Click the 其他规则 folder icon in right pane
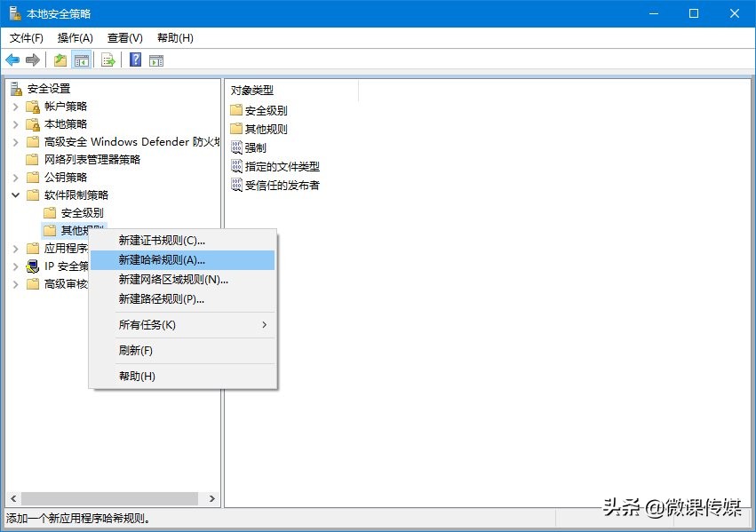The width and height of the screenshot is (756, 532). [236, 129]
